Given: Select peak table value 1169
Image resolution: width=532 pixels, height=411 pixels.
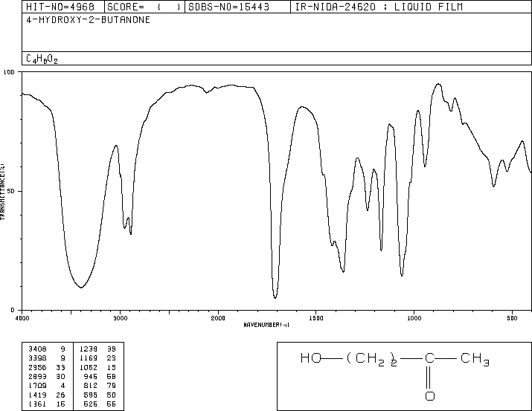Looking at the screenshot, I should [x=89, y=358].
